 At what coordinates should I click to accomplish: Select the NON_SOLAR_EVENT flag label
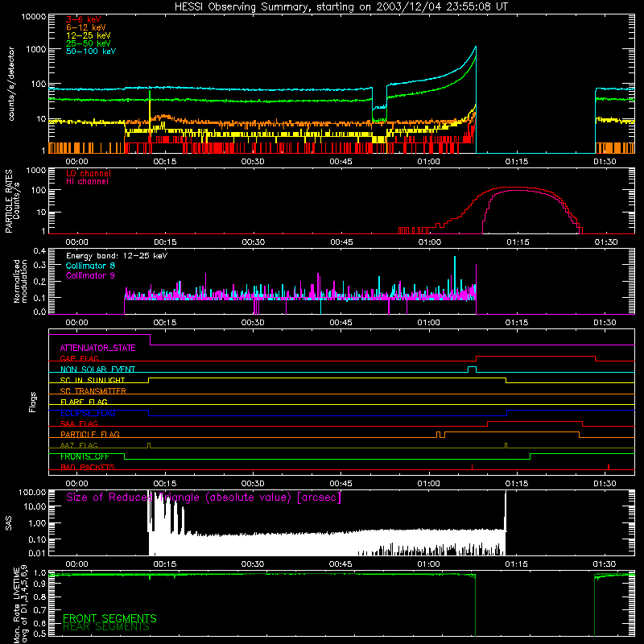click(97, 369)
